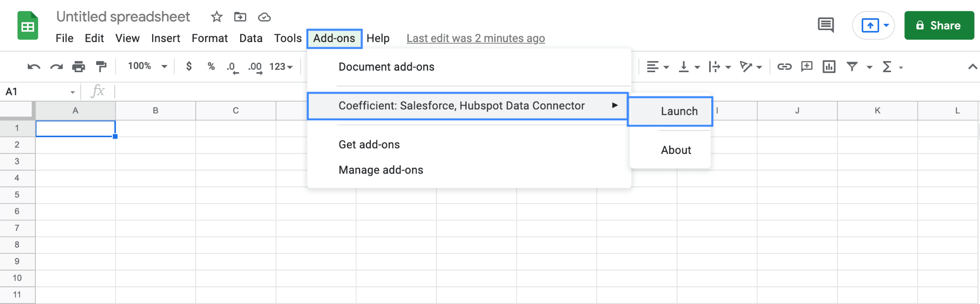Open the Google Sheets home icon
Image resolution: width=980 pixels, height=304 pixels.
28,26
